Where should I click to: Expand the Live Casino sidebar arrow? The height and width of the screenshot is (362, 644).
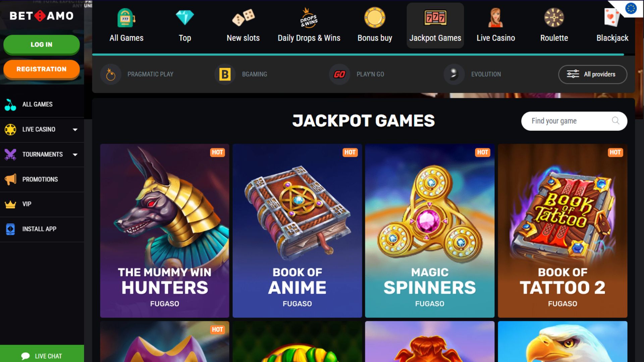pos(75,130)
